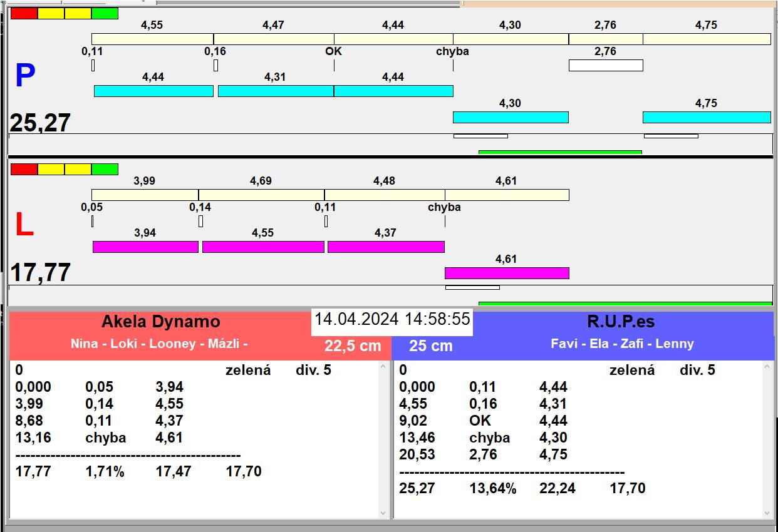Click the green start light in lane L
This screenshot has width=778, height=532.
click(105, 169)
